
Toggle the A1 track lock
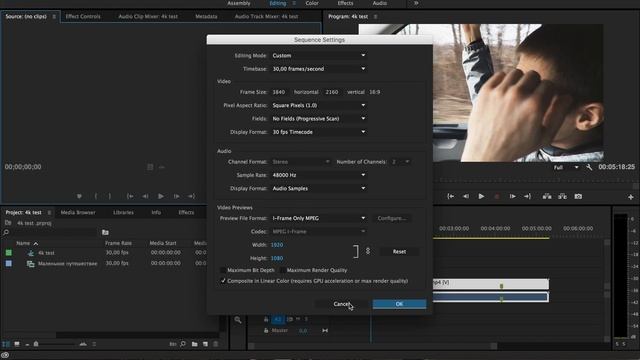[266, 319]
